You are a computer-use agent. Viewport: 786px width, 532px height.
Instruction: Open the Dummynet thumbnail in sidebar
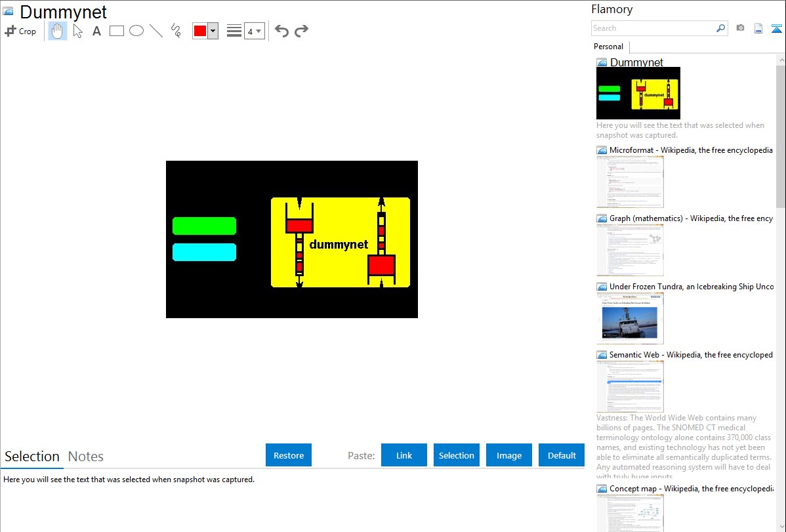point(638,93)
